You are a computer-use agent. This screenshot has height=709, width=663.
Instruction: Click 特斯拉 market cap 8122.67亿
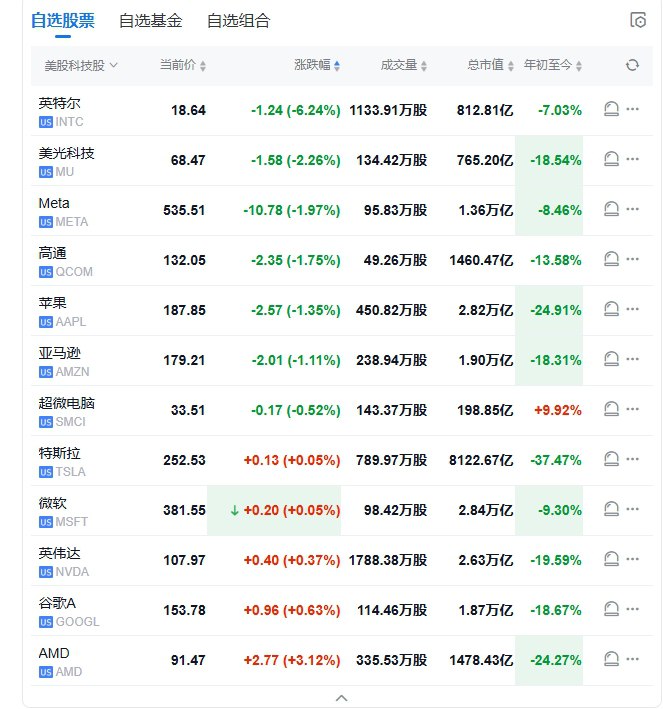[481, 460]
